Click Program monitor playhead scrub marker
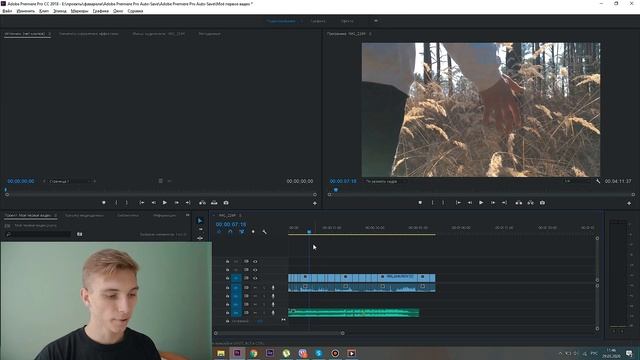The height and width of the screenshot is (360, 640). (336, 190)
